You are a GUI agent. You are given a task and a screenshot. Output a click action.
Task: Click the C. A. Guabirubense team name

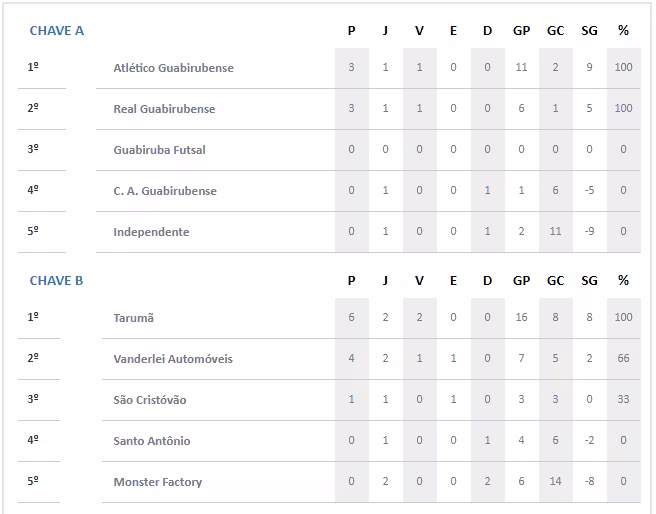165,191
